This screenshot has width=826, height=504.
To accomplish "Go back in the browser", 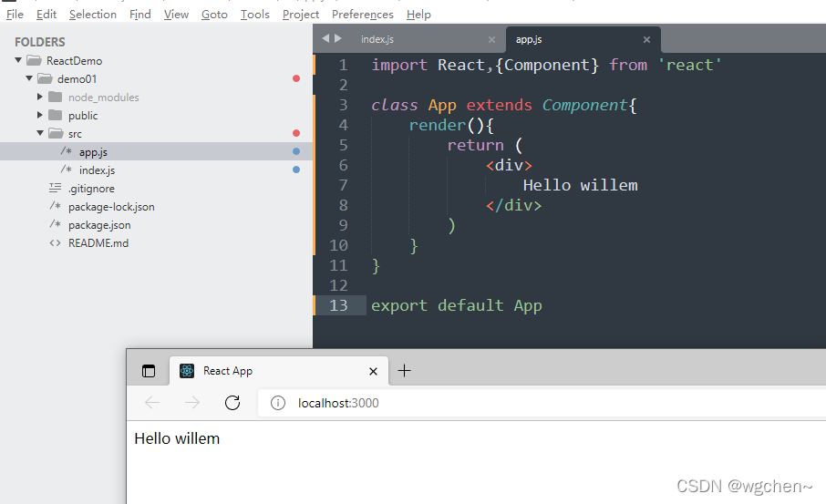I will (x=152, y=403).
